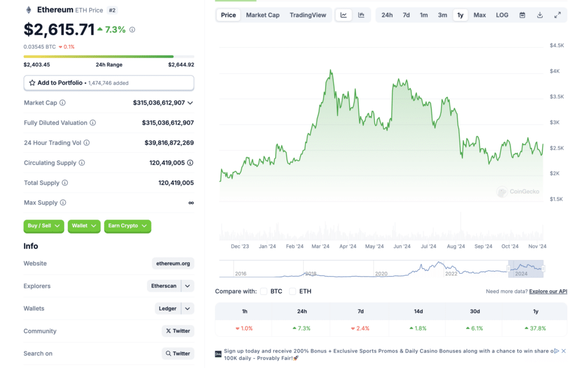Click the #2 rank badge
The width and height of the screenshot is (588, 368).
(112, 10)
